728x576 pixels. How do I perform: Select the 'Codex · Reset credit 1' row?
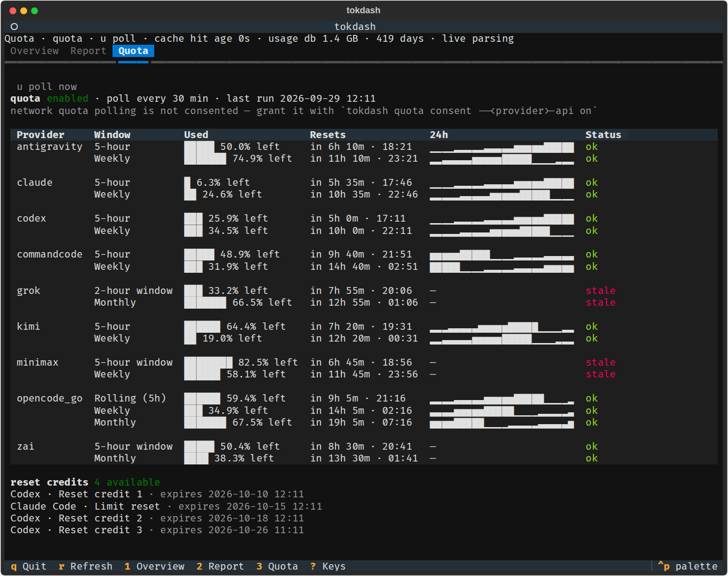click(157, 494)
